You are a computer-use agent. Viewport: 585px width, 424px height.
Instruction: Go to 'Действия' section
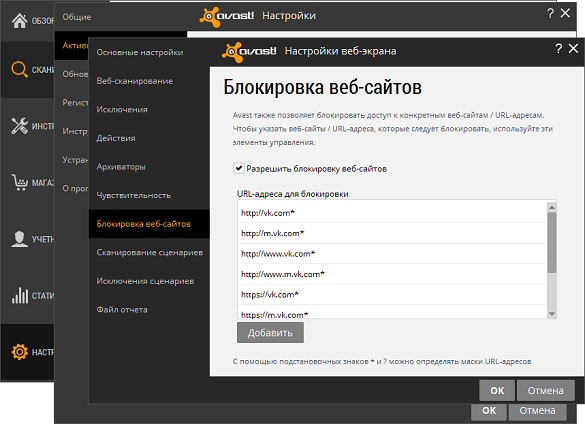[x=116, y=138]
